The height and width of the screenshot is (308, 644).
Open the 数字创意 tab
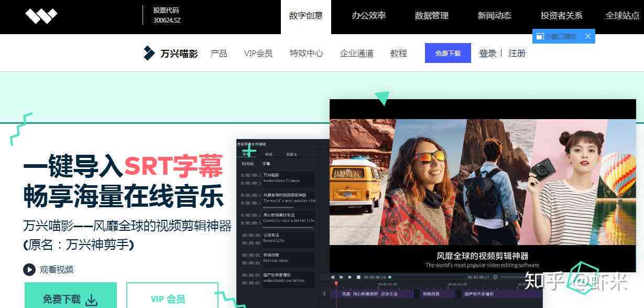tap(306, 16)
